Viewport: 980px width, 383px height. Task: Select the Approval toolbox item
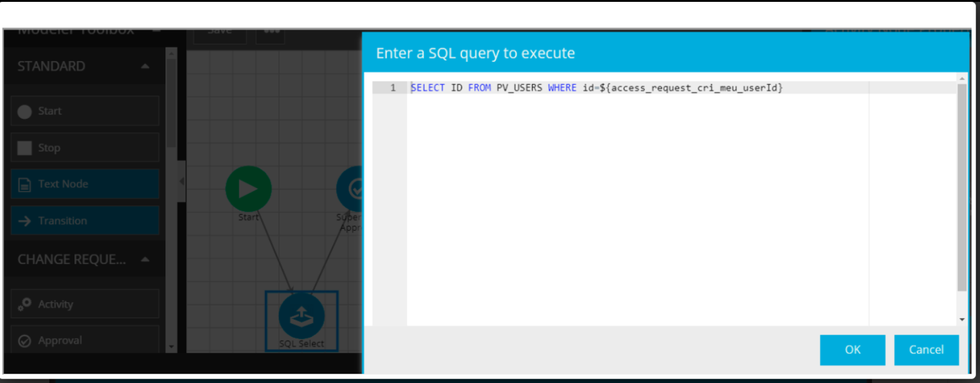84,340
